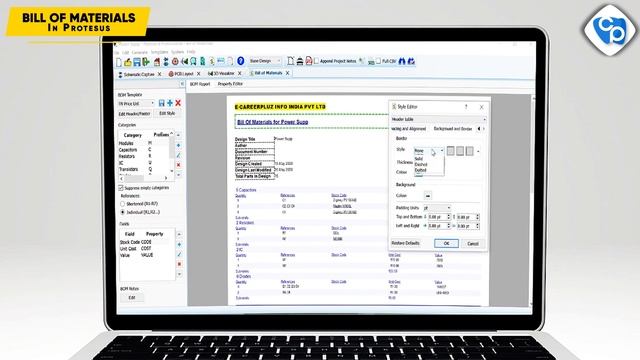The width and height of the screenshot is (640, 360).
Task: Close the Bill of Materials tab
Action: pyautogui.click(x=287, y=73)
